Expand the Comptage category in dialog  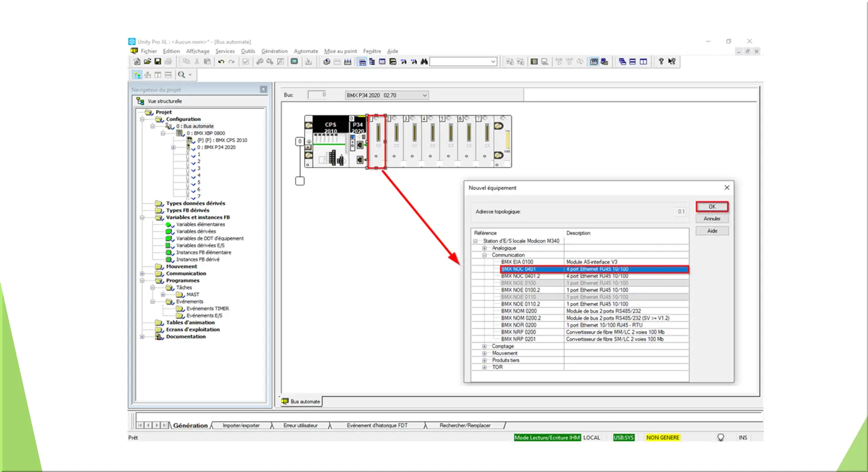pos(485,346)
